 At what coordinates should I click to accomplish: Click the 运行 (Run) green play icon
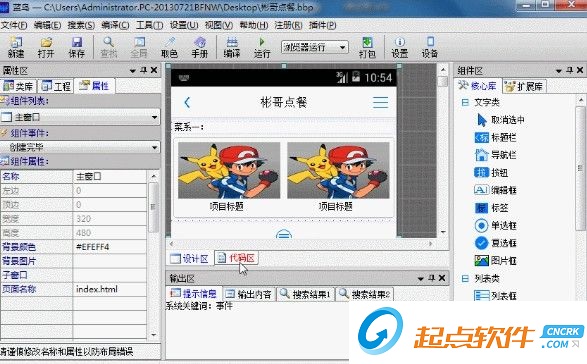pos(262,47)
